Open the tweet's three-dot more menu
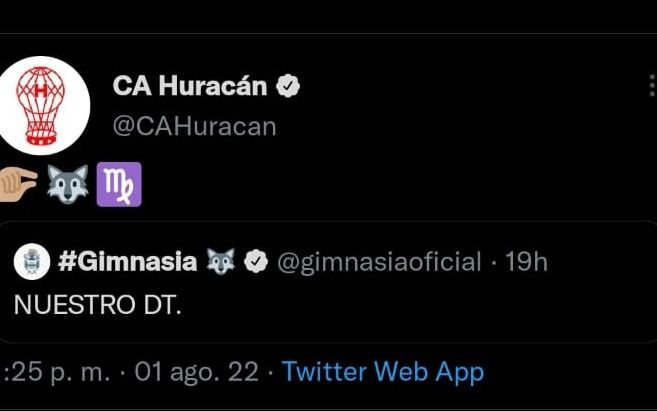Image resolution: width=657 pixels, height=411 pixels. [652, 85]
